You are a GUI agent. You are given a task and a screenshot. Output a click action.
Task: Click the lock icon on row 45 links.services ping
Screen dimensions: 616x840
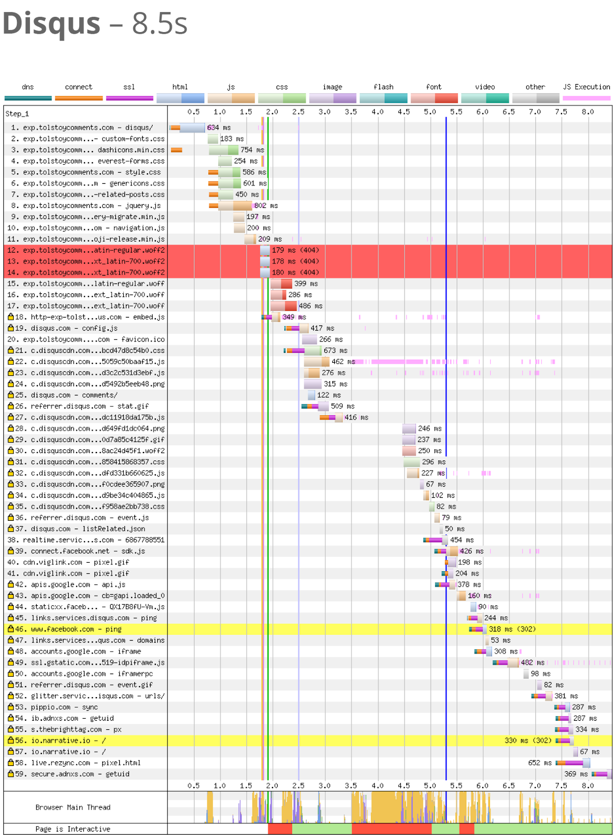(10, 618)
